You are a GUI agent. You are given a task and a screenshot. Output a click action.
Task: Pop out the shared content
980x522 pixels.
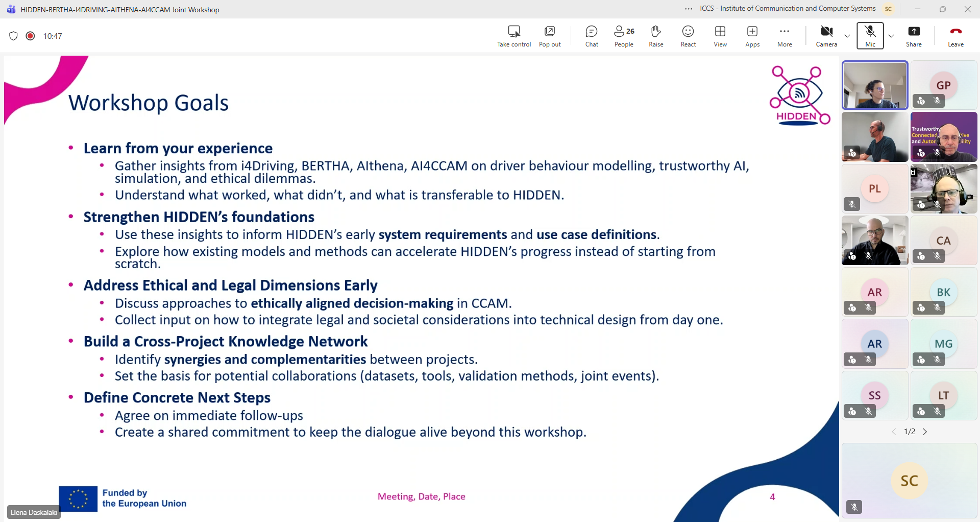pos(550,36)
